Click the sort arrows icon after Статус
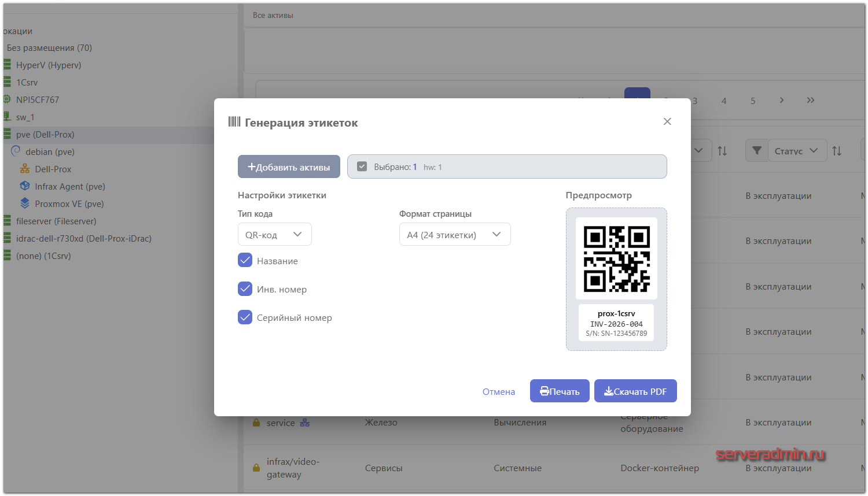 837,151
